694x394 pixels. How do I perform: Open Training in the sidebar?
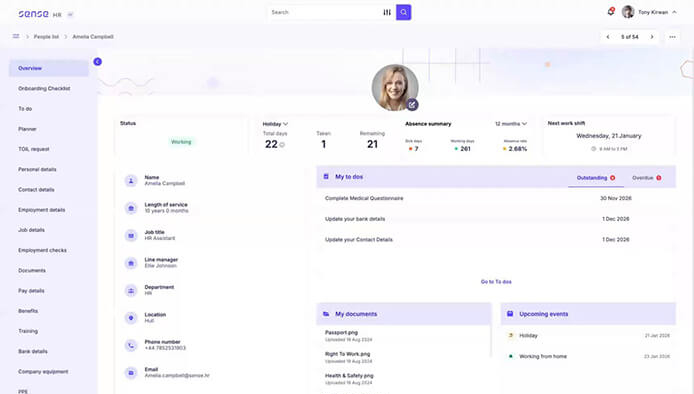28,331
